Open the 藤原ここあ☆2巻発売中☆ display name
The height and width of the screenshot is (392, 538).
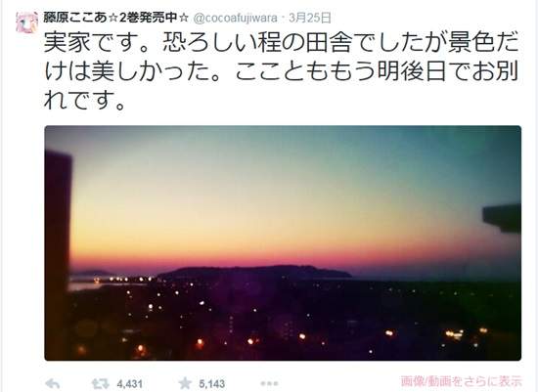(x=116, y=18)
